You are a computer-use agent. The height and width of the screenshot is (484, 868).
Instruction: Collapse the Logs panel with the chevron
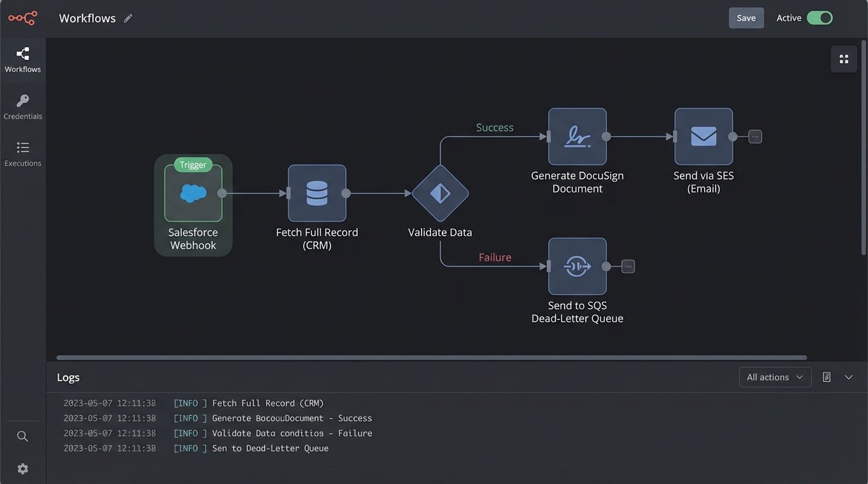coord(848,376)
